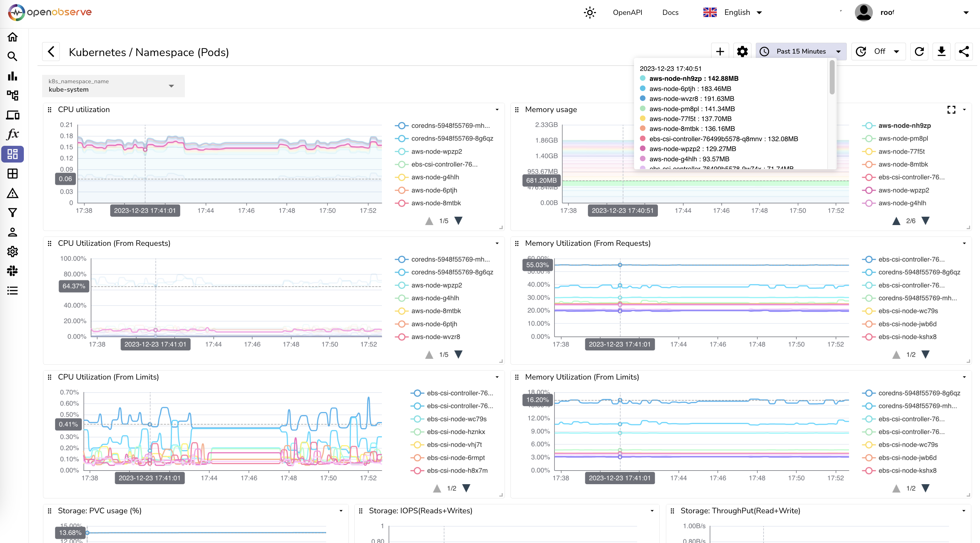Click the OpenAPI menu item
This screenshot has width=980, height=543.
tap(627, 12)
